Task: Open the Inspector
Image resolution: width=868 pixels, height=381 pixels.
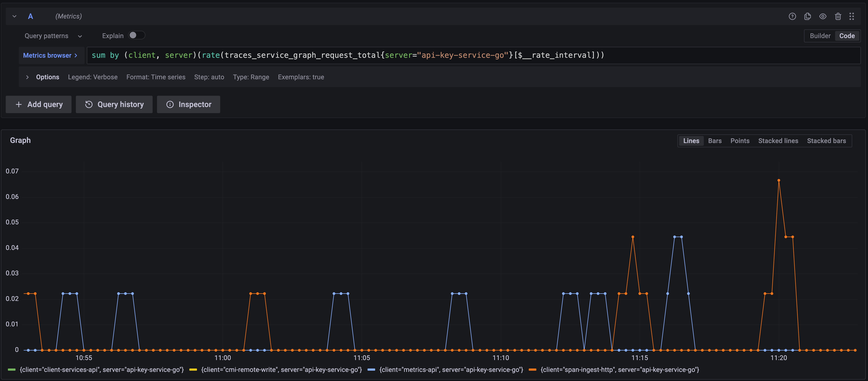Action: (x=188, y=105)
